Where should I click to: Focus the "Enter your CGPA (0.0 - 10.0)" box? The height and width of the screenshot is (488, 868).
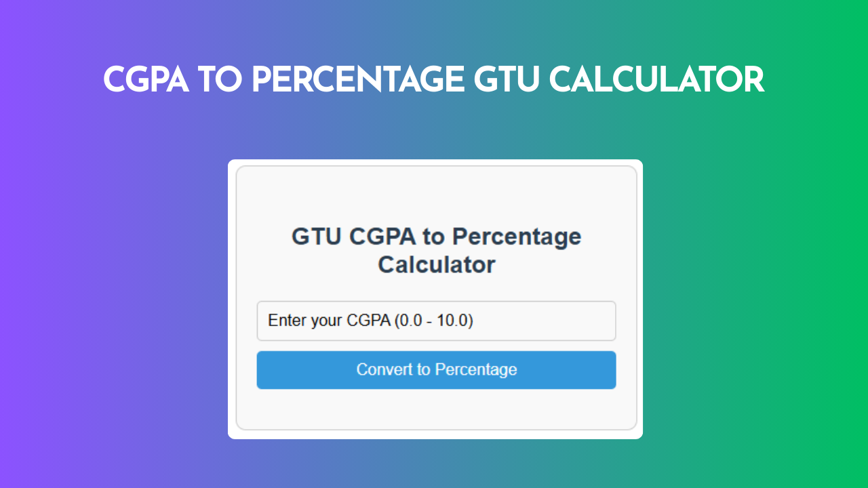[x=436, y=320]
